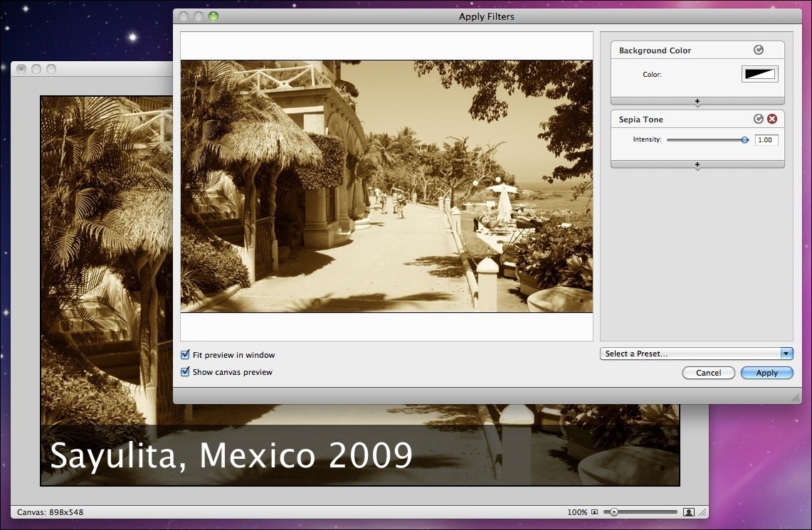Click the Sepia Intensity slider handle

745,140
